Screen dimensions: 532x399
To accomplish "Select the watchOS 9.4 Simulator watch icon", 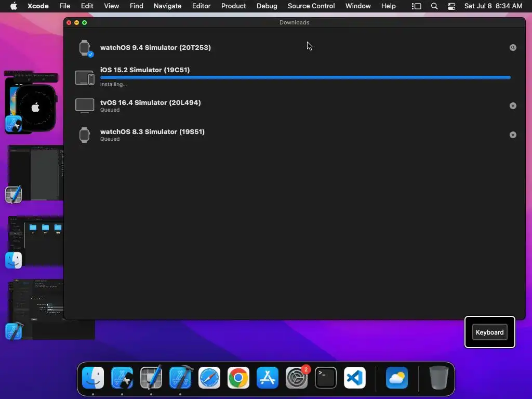I will [x=85, y=48].
